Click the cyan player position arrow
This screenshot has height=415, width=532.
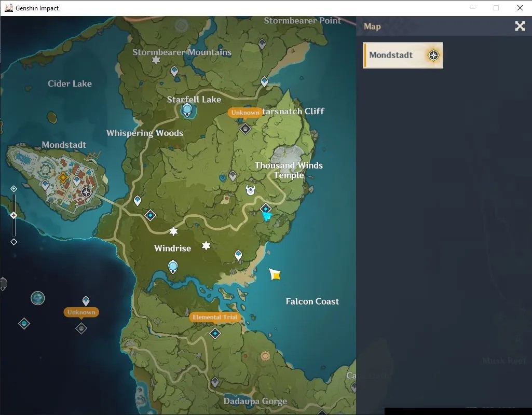click(267, 216)
